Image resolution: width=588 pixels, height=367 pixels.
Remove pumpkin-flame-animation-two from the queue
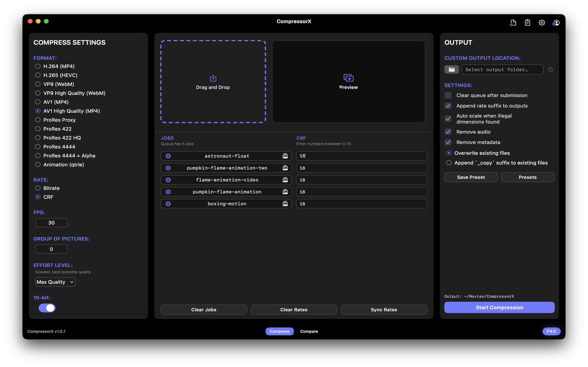[168, 168]
